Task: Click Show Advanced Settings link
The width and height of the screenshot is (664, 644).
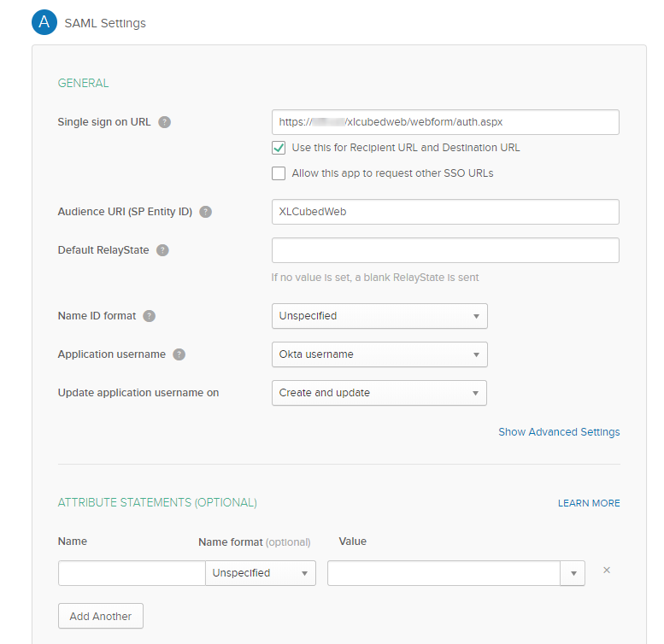Action: pyautogui.click(x=559, y=432)
